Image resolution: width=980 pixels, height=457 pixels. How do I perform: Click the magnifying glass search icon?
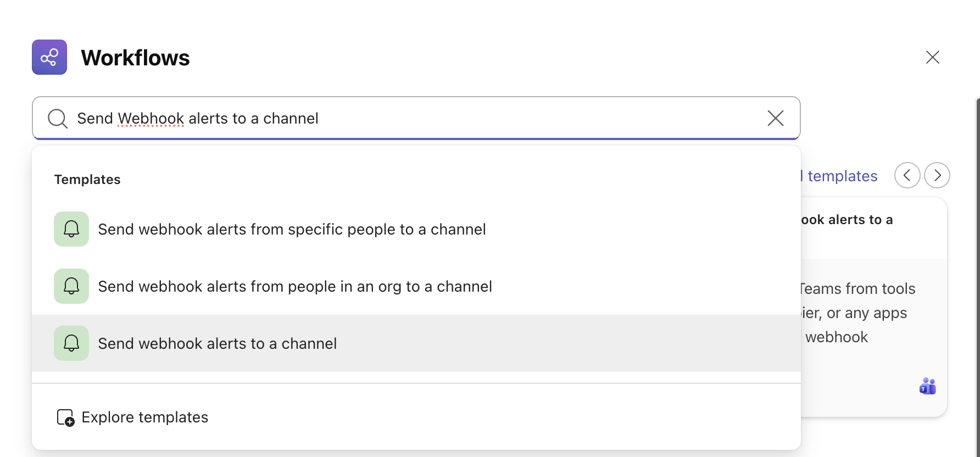(x=57, y=118)
